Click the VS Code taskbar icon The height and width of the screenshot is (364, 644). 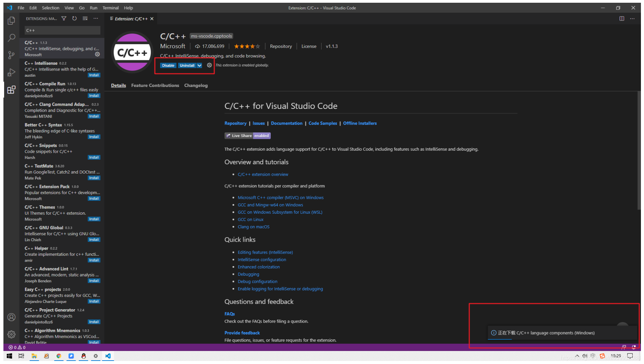[x=108, y=356]
